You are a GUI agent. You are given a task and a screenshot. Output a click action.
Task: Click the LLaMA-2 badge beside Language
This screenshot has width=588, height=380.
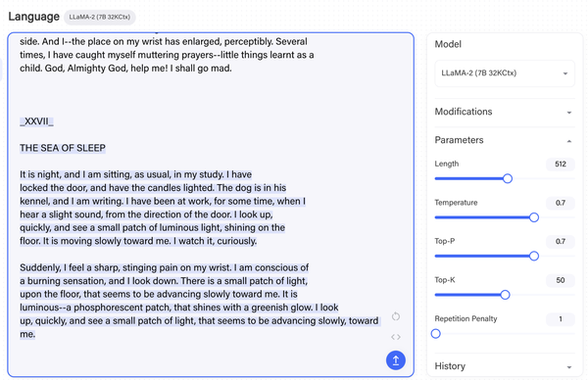100,18
